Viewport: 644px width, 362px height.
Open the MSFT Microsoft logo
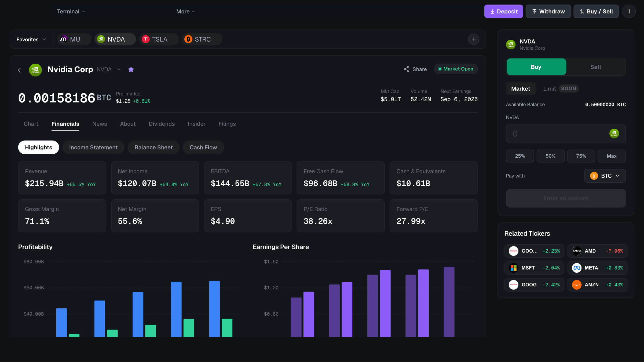(514, 268)
